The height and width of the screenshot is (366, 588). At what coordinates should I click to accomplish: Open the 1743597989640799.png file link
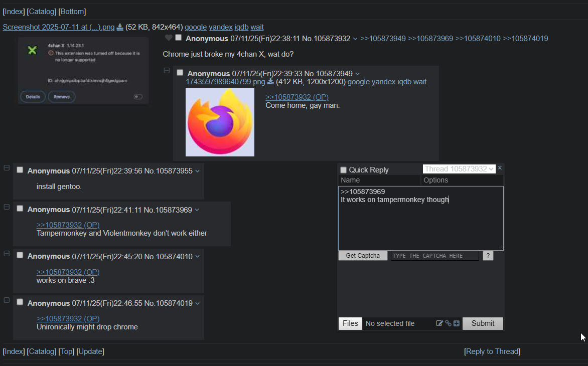pos(225,82)
